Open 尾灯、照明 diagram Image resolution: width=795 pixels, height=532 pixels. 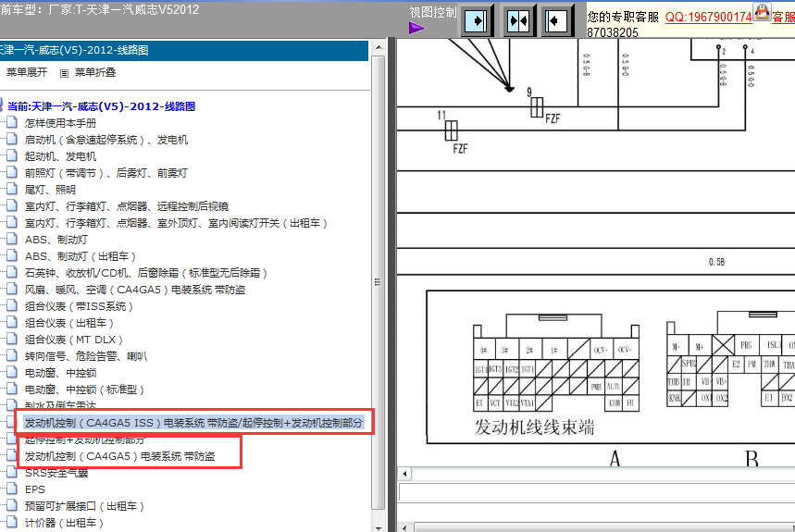tap(50, 190)
